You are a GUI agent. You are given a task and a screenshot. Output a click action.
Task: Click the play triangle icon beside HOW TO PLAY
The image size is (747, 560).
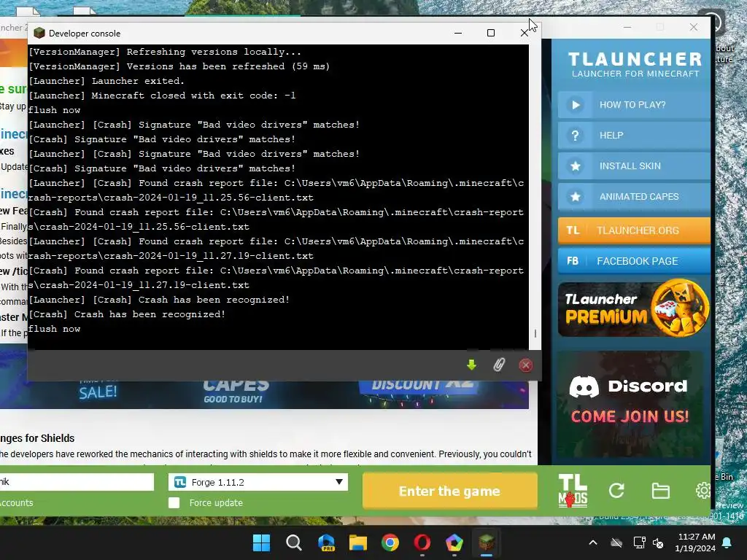tap(576, 105)
